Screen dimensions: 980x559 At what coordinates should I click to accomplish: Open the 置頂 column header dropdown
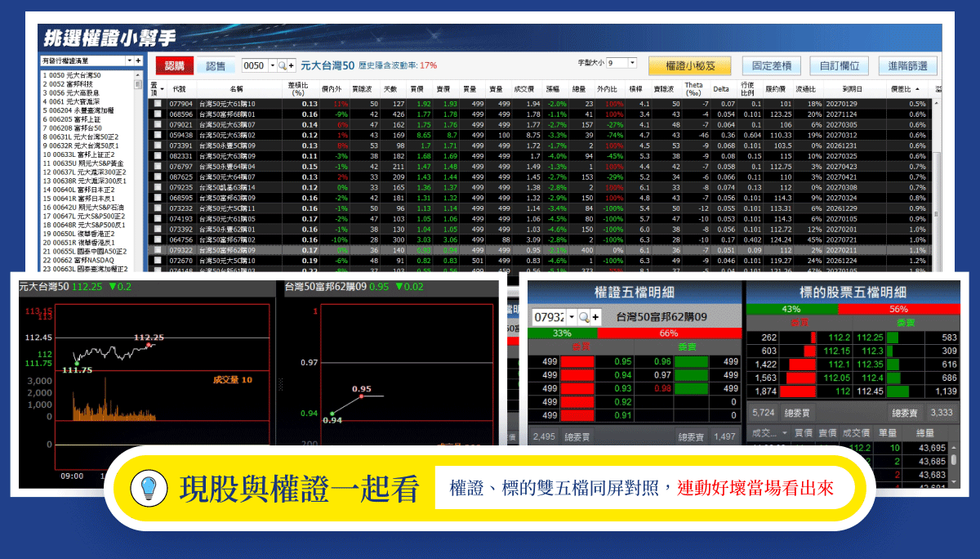point(162,88)
